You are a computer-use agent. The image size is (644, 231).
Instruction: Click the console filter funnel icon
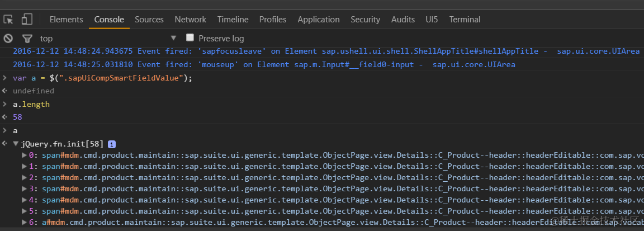(x=27, y=39)
